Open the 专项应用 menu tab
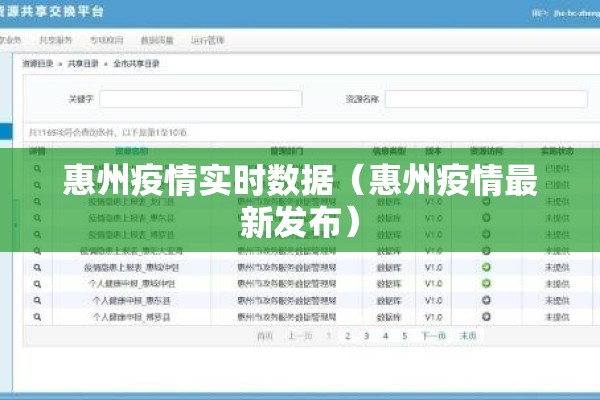Viewport: 600px width, 400px height. 106,40
